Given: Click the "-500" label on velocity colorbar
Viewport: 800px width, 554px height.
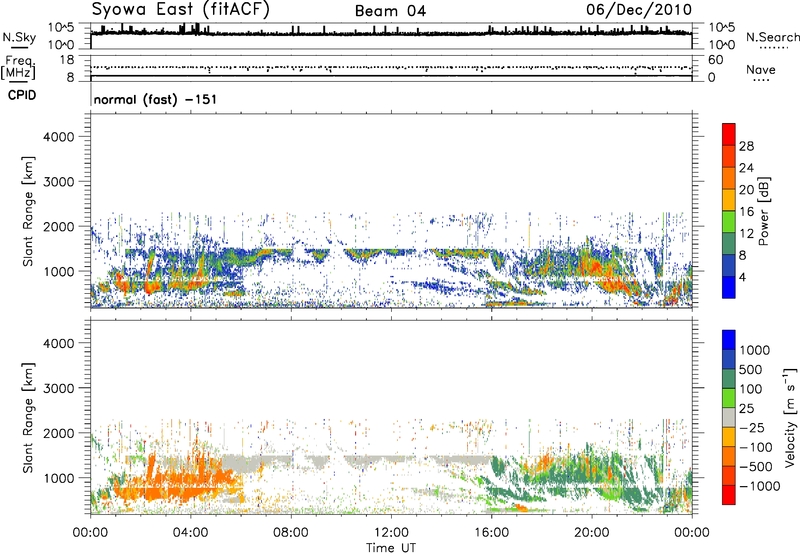Looking at the screenshot, I should pyautogui.click(x=756, y=466).
